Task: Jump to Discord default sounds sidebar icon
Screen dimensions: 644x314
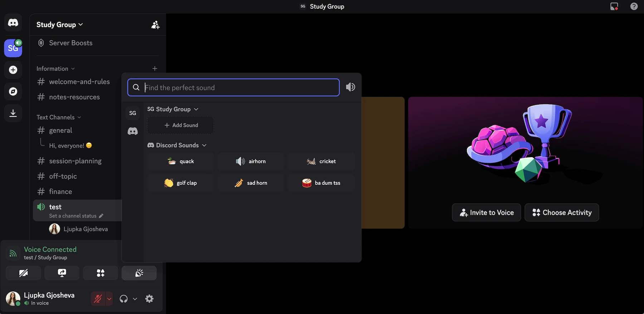Action: coord(133,131)
